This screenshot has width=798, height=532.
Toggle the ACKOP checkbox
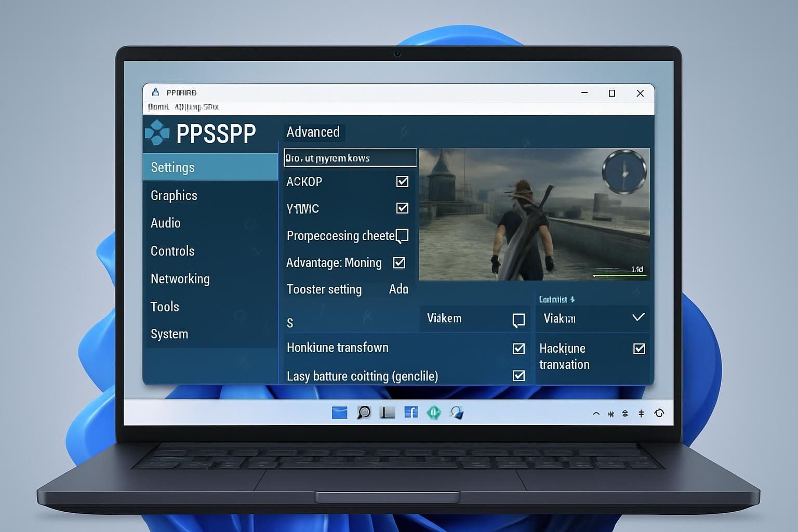click(x=402, y=181)
